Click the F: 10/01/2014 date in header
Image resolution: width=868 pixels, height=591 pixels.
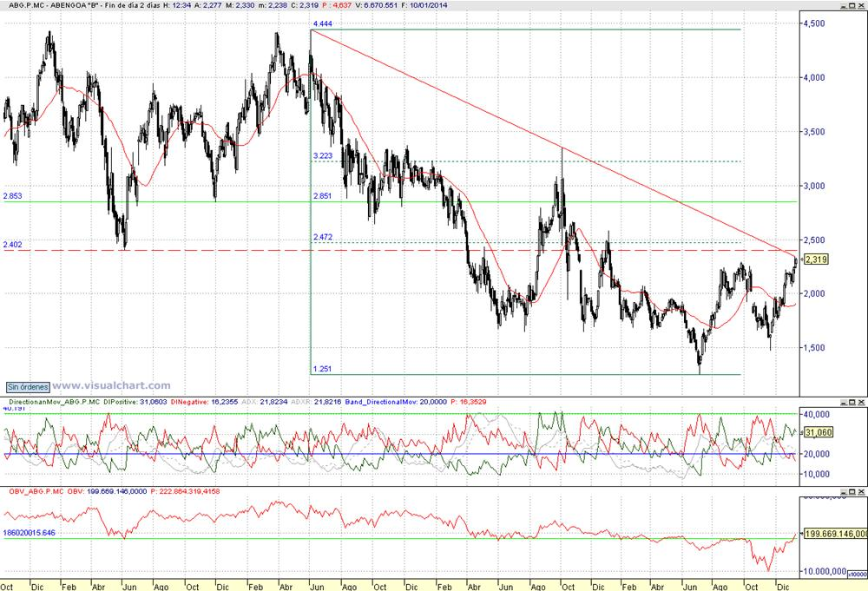(424, 5)
